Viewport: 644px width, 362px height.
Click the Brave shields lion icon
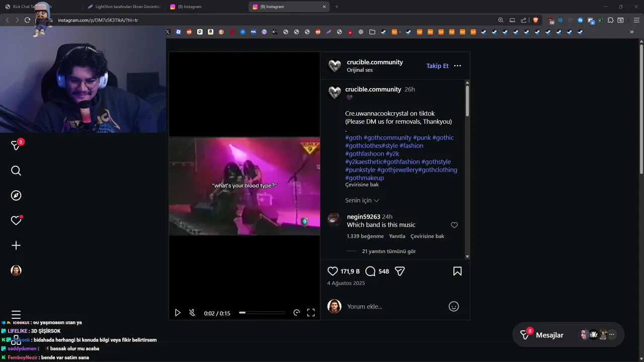[x=536, y=20]
